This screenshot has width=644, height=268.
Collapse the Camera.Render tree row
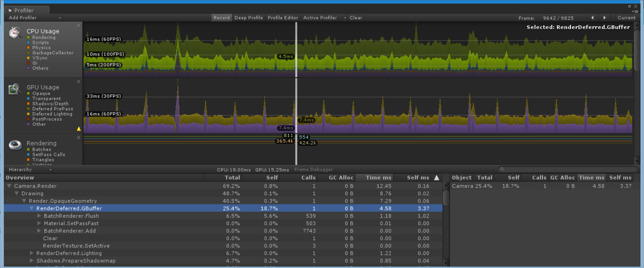[x=9, y=186]
